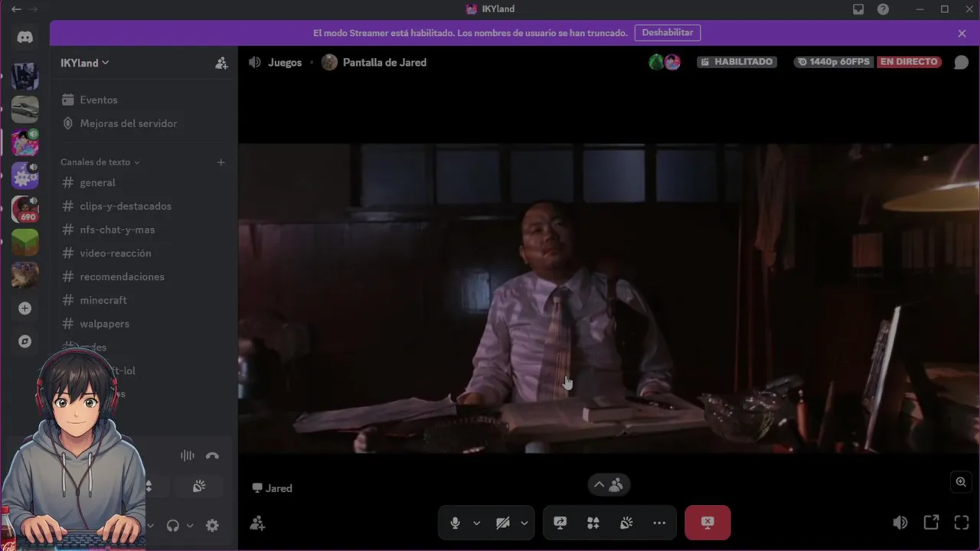Open the soundboard in call controls
The height and width of the screenshot is (551, 980).
pos(626,523)
